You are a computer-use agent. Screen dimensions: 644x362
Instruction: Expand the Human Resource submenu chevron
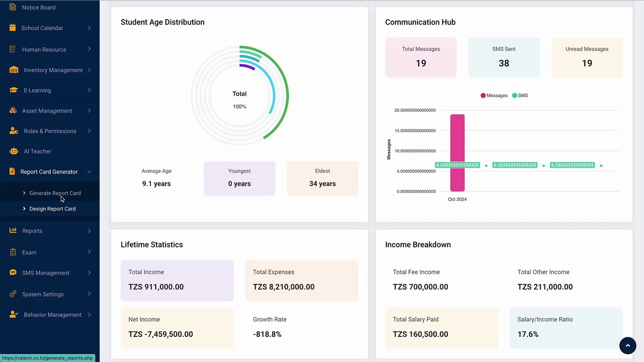coord(89,49)
